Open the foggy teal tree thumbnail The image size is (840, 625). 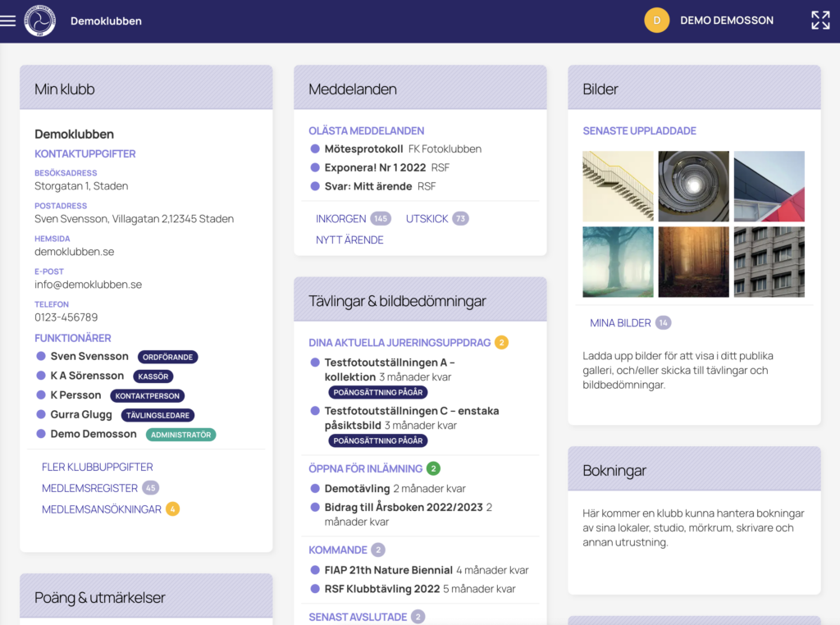click(619, 262)
